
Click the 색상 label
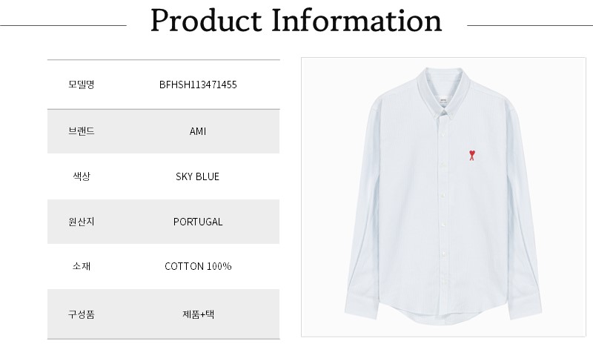pyautogui.click(x=82, y=176)
